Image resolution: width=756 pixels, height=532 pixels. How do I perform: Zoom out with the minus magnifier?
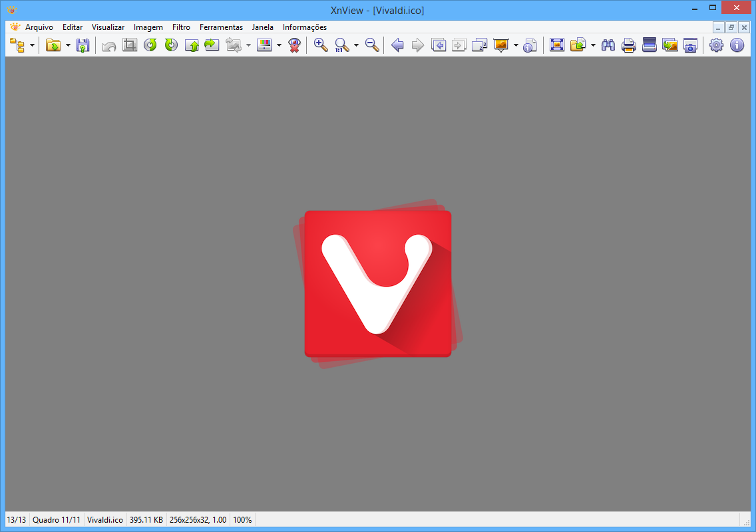(x=373, y=45)
